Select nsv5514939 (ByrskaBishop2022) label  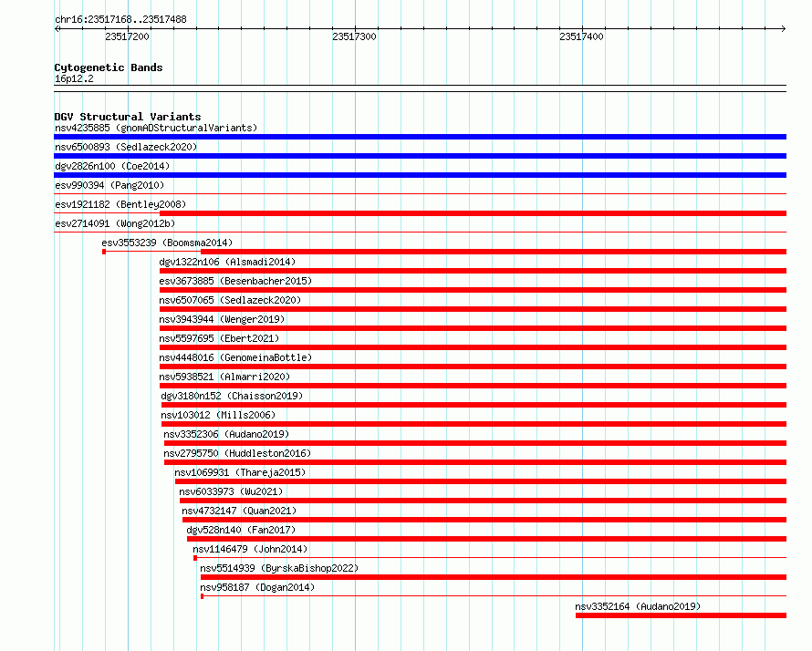279,568
